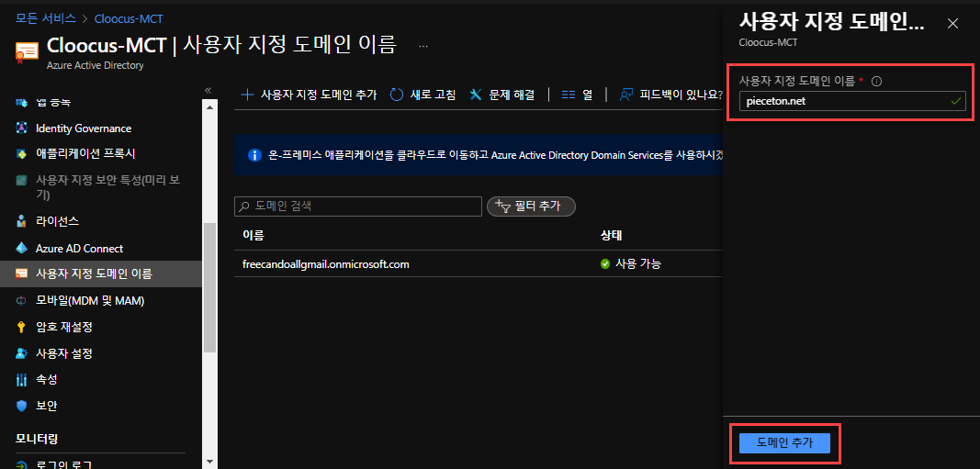Viewport: 980px width, 469px height.
Task: Click the Azure Active Directory page header icon
Action: click(28, 54)
